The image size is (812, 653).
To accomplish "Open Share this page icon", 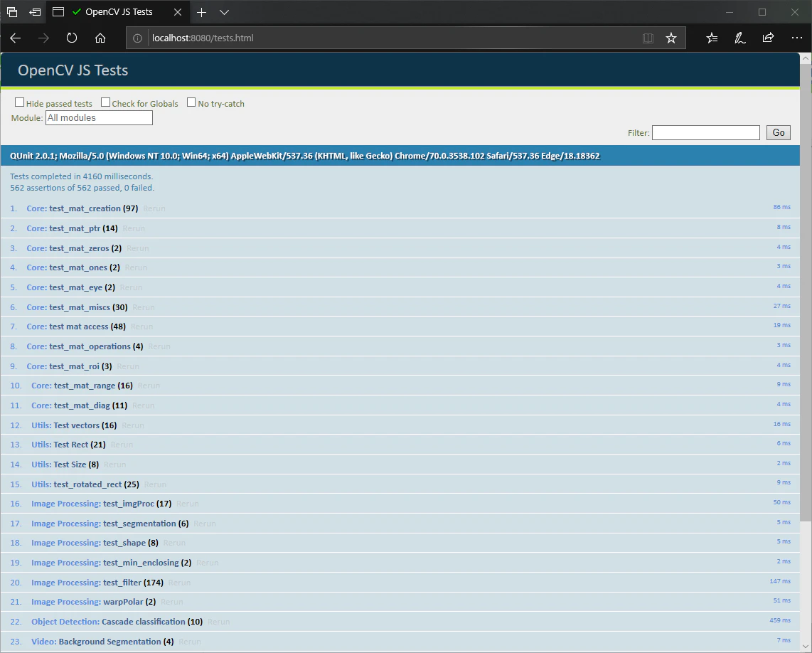I will coord(768,38).
